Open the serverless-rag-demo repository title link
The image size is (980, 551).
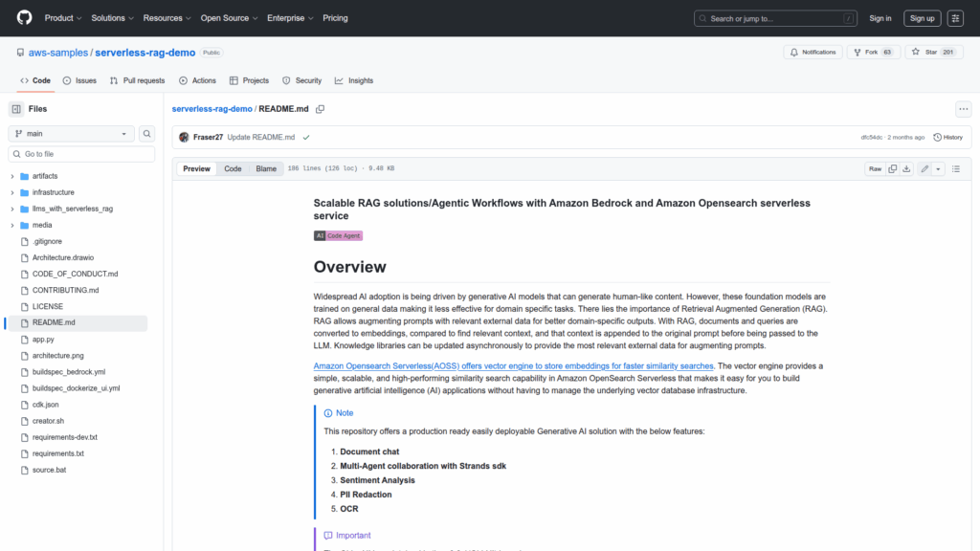[145, 53]
